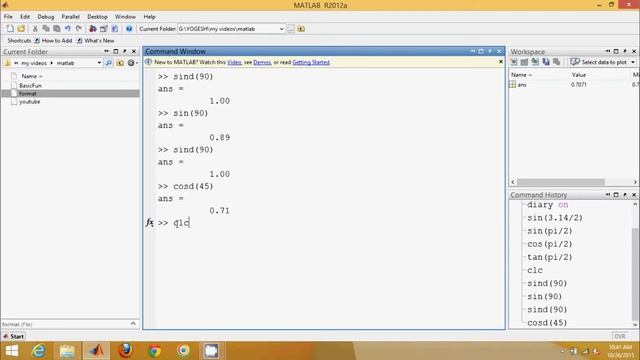The width and height of the screenshot is (640, 360).
Task: Select cos(pi/2) in Command History
Action: (549, 244)
